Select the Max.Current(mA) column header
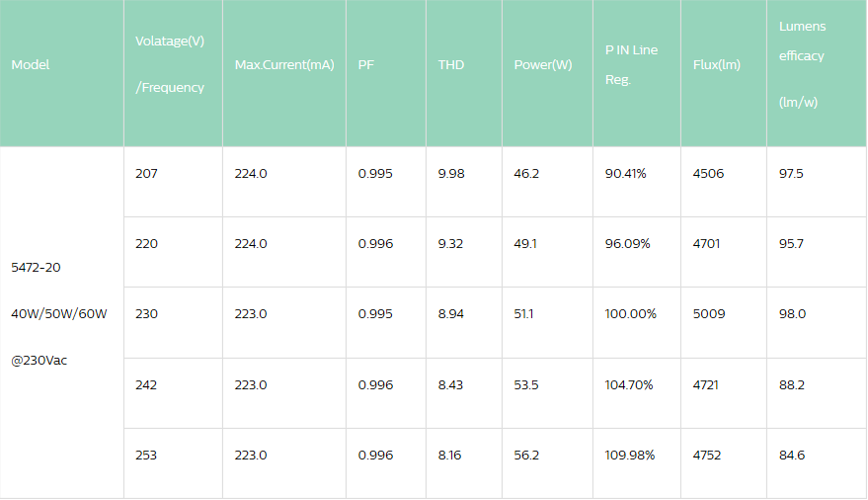Viewport: 868px width, 500px height. point(284,65)
